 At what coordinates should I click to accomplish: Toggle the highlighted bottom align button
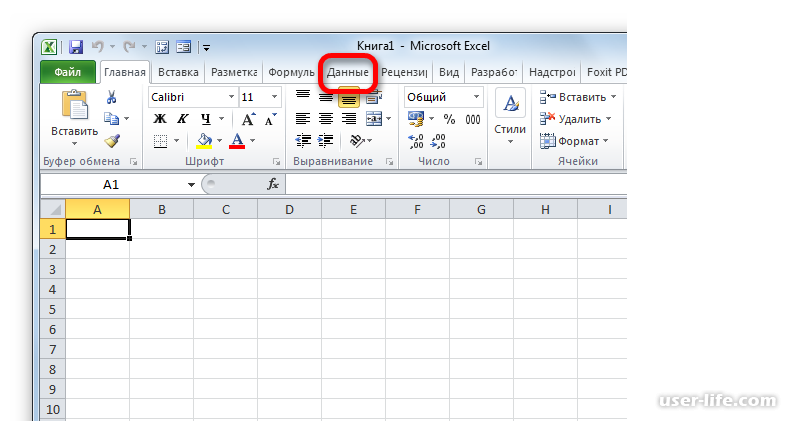pos(349,98)
